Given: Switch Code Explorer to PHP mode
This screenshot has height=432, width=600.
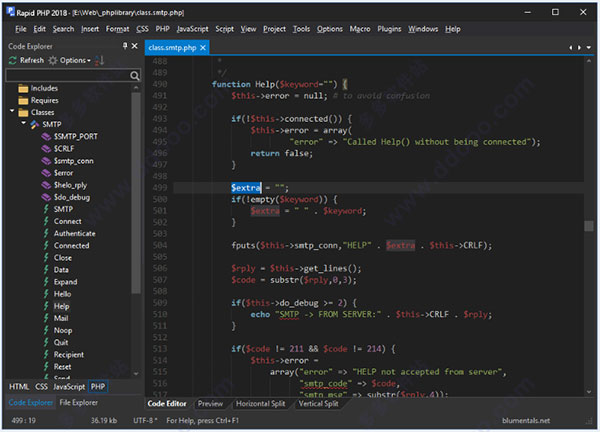Looking at the screenshot, I should (98, 387).
